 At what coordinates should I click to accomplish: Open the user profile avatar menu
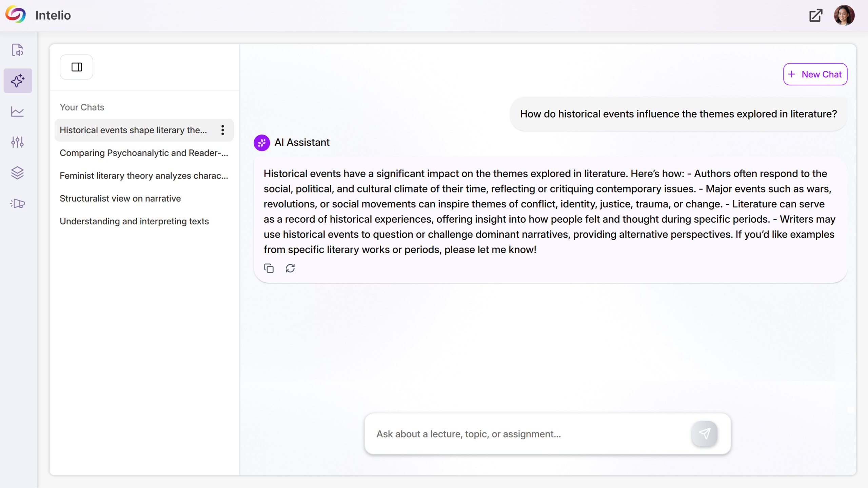844,15
